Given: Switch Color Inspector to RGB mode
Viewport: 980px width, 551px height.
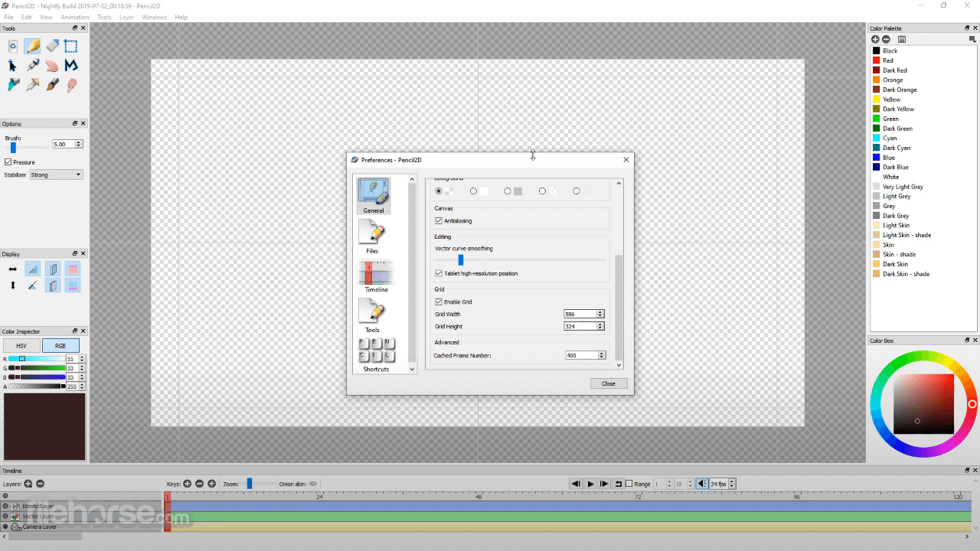Looking at the screenshot, I should point(60,346).
